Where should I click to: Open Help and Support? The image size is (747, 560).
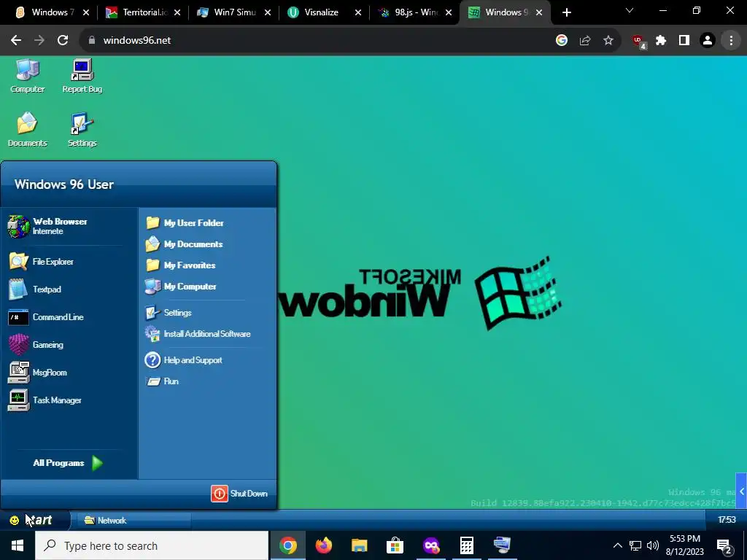184,360
